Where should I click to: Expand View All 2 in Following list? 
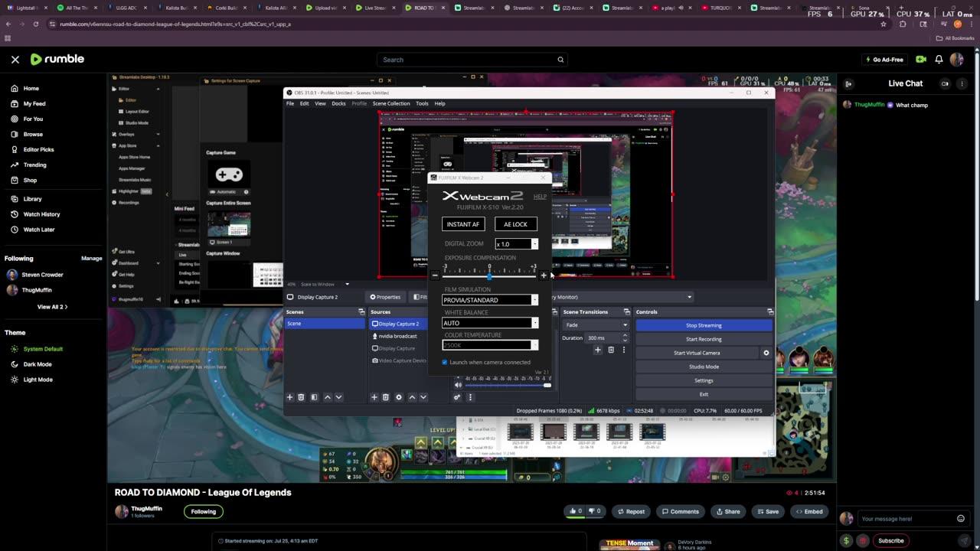pos(52,307)
